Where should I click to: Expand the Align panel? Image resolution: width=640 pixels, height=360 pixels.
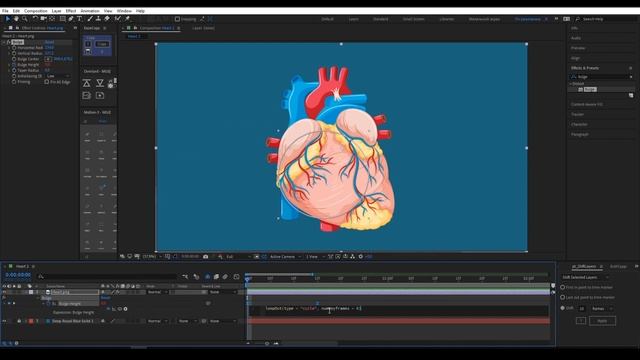[x=575, y=58]
